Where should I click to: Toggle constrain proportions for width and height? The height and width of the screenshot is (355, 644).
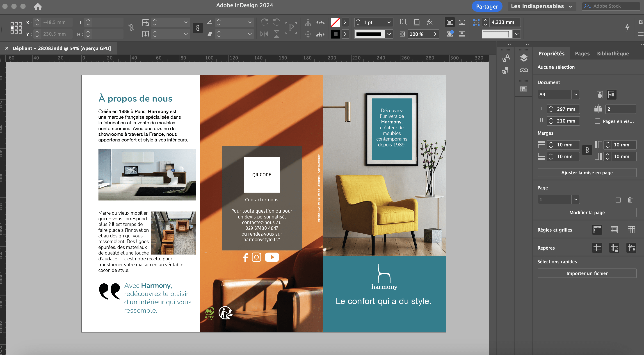coord(131,28)
